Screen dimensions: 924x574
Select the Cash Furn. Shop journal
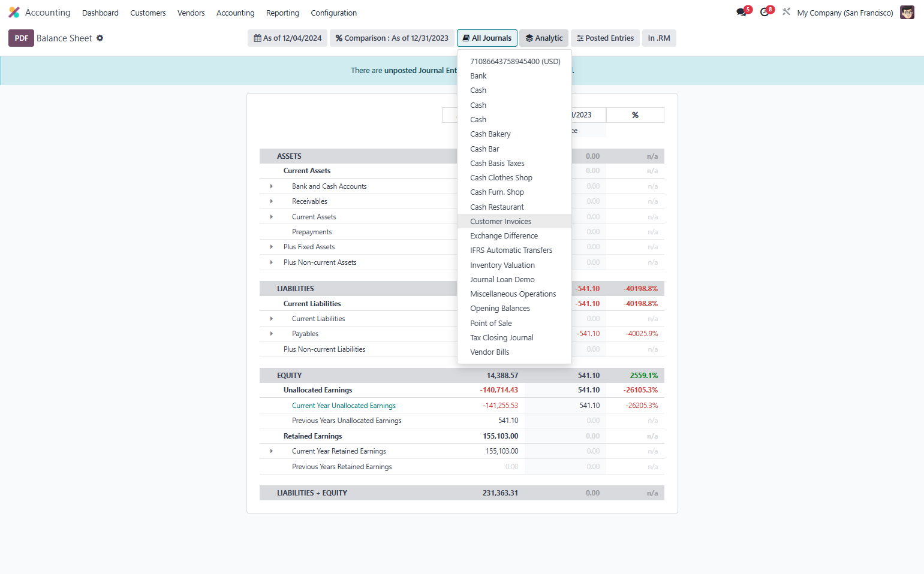(514, 192)
